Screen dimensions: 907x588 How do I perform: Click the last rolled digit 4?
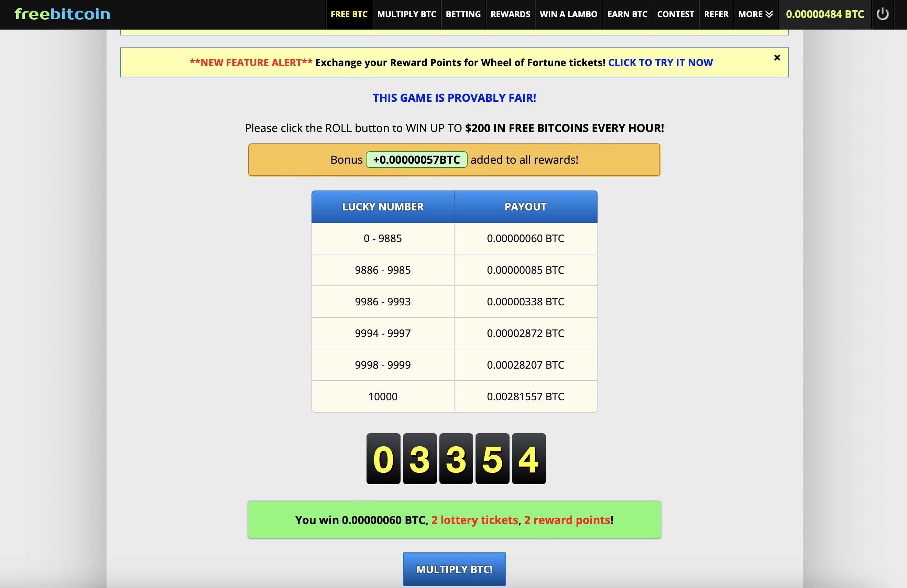[529, 459]
